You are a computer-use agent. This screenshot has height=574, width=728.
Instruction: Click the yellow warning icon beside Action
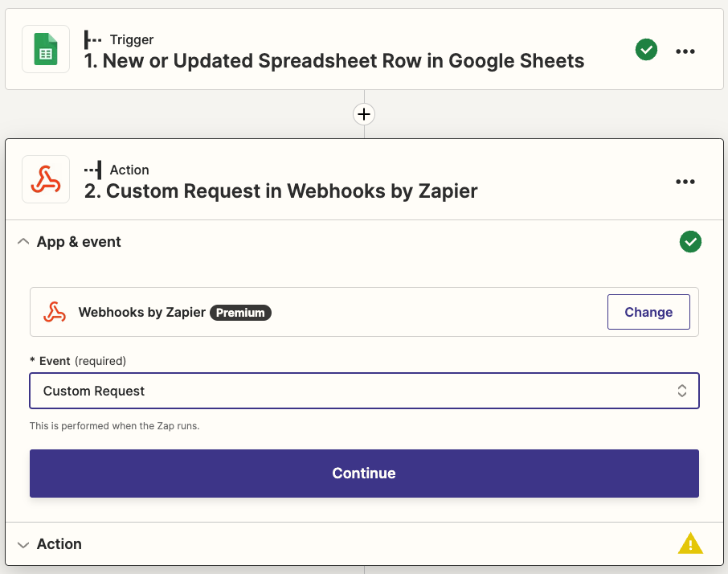tap(690, 544)
